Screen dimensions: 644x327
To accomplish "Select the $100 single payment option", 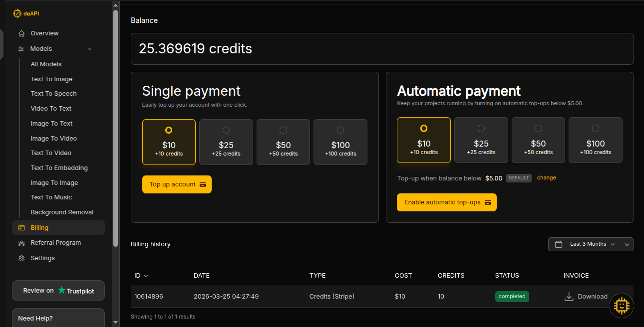I will tap(340, 142).
